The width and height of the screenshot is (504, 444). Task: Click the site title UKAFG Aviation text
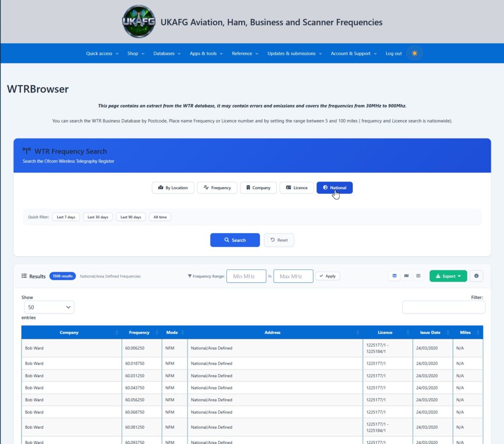coord(271,22)
